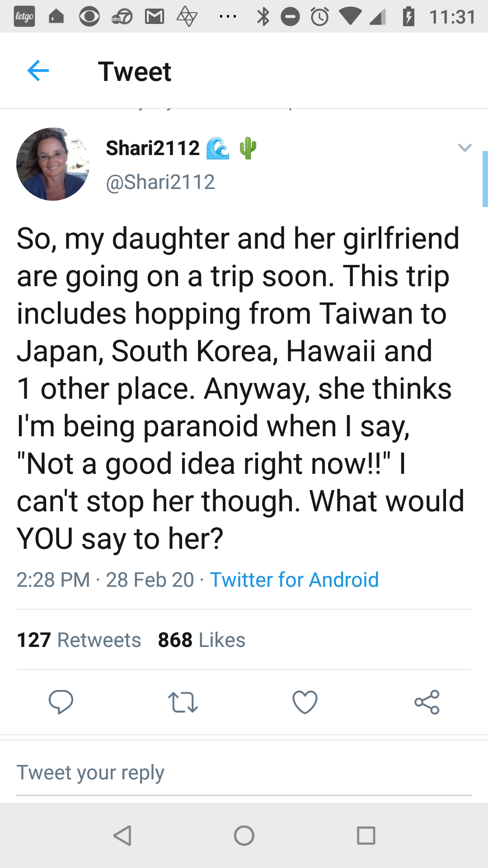Open the Twitter for Android link
Screen dimensions: 488x868
pos(294,580)
